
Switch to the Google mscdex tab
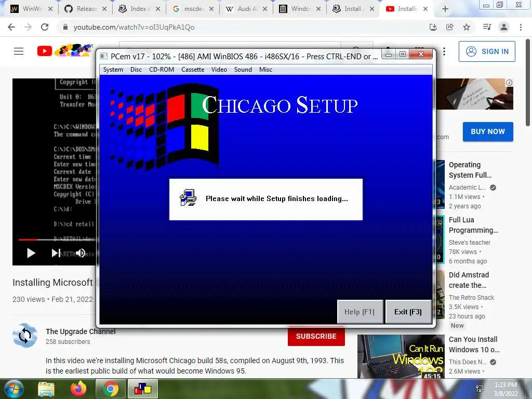coord(188,9)
